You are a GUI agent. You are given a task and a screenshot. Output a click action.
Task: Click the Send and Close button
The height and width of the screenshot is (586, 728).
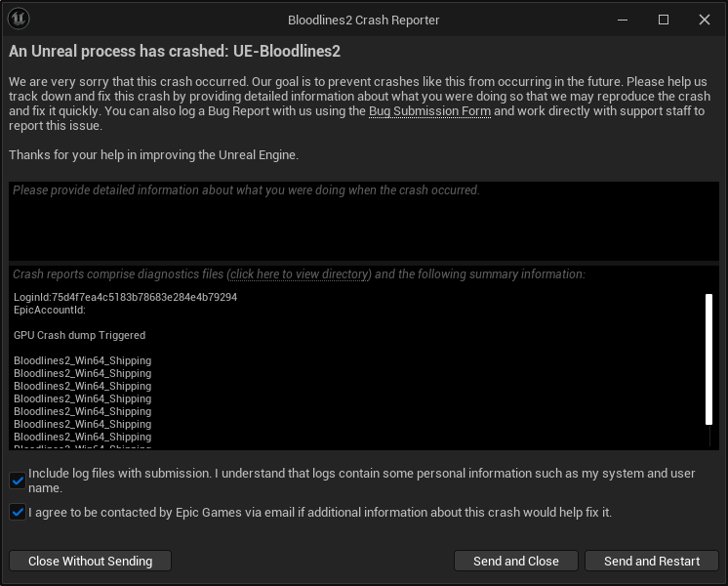click(x=515, y=561)
